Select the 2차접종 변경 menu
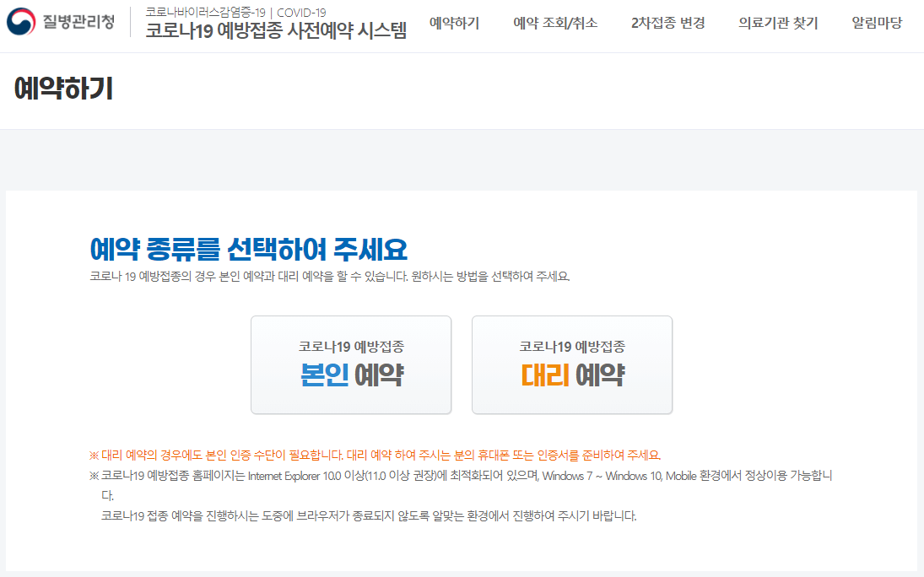924x577 pixels. pos(667,23)
